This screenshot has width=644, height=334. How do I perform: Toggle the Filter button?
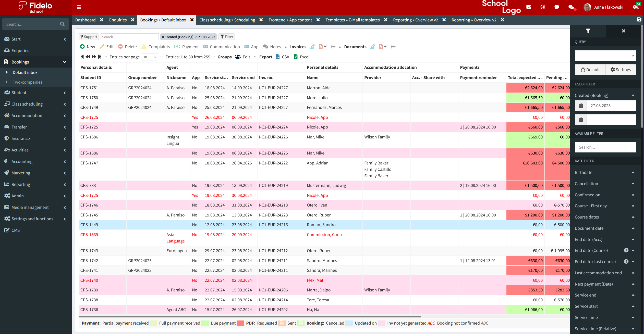pos(227,37)
